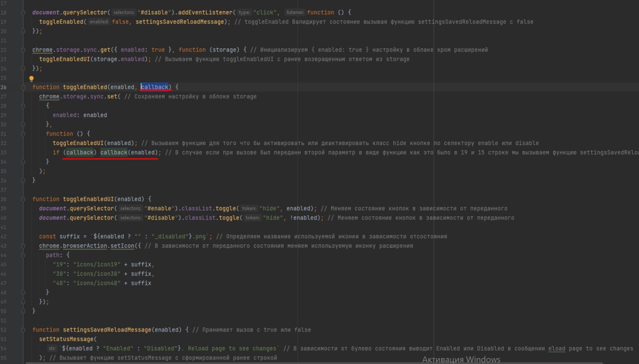Fold the toggleEnabledUI function at line 38
The image size is (639, 364).
pyautogui.click(x=23, y=199)
